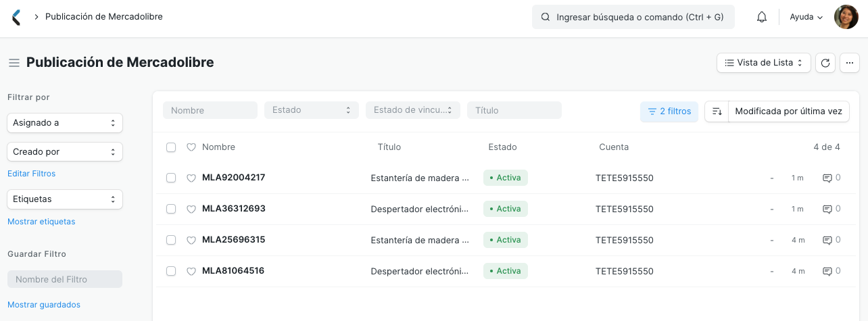Focus the Nombre del Filtro input
Image resolution: width=868 pixels, height=321 pixels.
point(65,279)
